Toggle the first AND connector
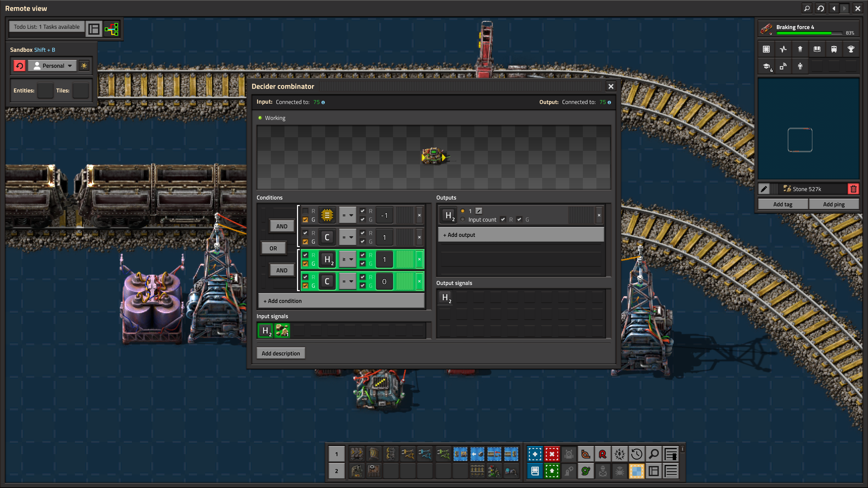The width and height of the screenshot is (868, 488). point(282,226)
